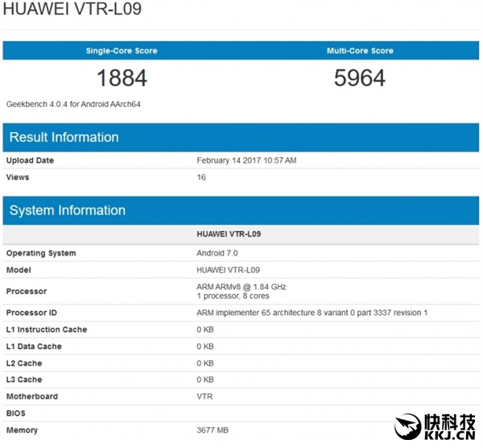Select the 1 processor, 8 cores text
This screenshot has width=483, height=448.
pos(233,296)
